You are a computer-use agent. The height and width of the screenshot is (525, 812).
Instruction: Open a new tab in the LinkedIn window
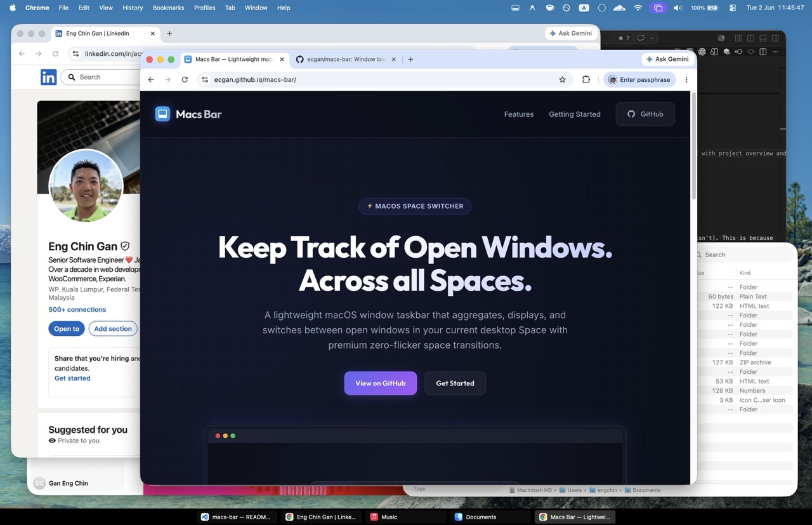[x=169, y=33]
